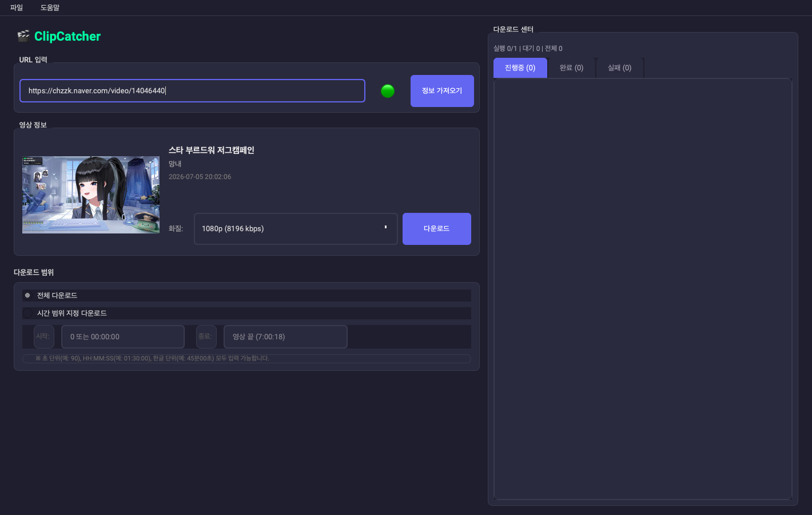Click the video title 스타 부르드워 저그캠페인
Viewport: 812px width, 515px height.
tap(212, 150)
